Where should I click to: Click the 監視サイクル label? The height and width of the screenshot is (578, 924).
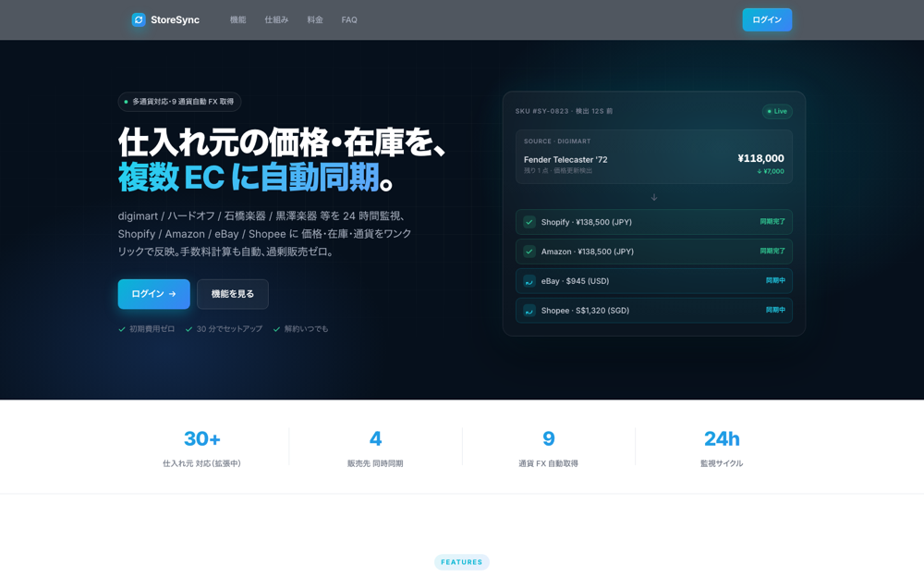point(722,463)
